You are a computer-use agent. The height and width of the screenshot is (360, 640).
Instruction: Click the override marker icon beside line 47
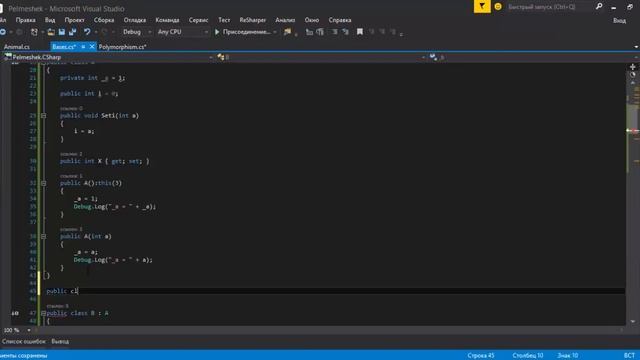coord(15,313)
